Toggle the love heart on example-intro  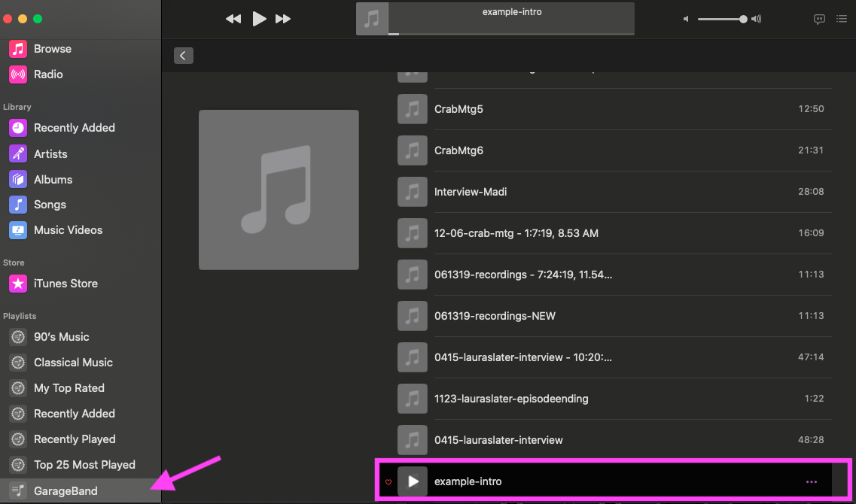pyautogui.click(x=388, y=482)
